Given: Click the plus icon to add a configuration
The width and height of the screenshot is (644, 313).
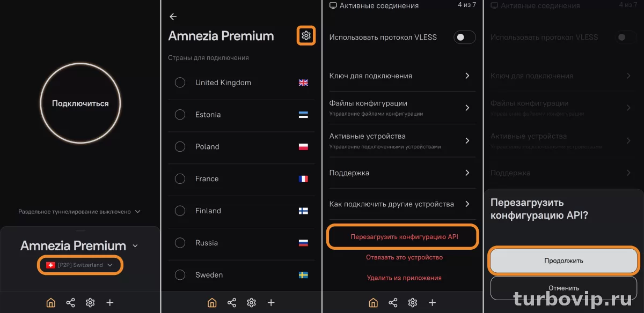Looking at the screenshot, I should (x=109, y=302).
